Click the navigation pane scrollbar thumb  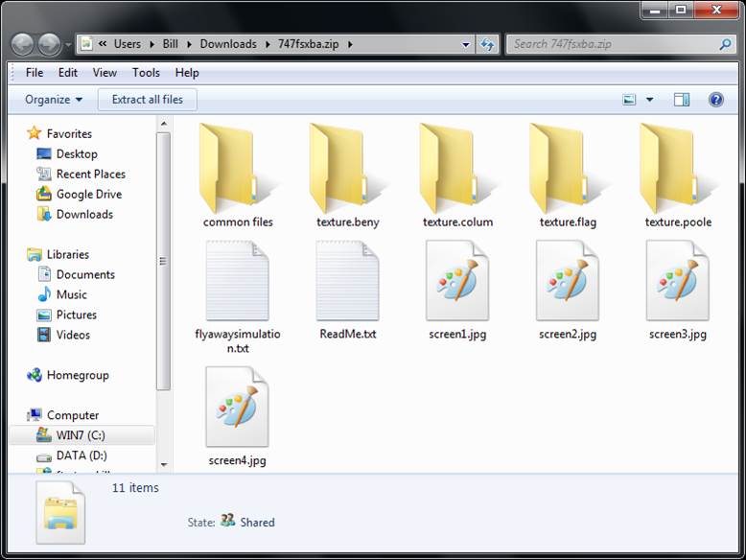click(x=164, y=261)
